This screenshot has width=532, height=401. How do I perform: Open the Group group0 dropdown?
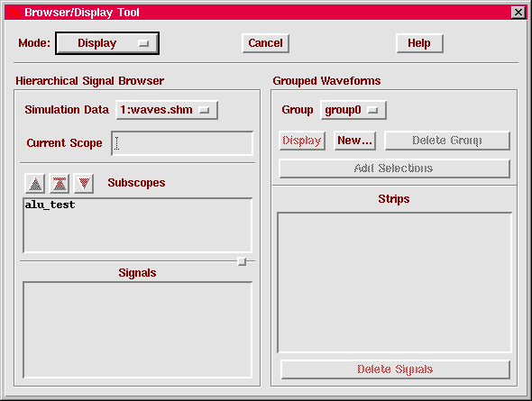[353, 110]
